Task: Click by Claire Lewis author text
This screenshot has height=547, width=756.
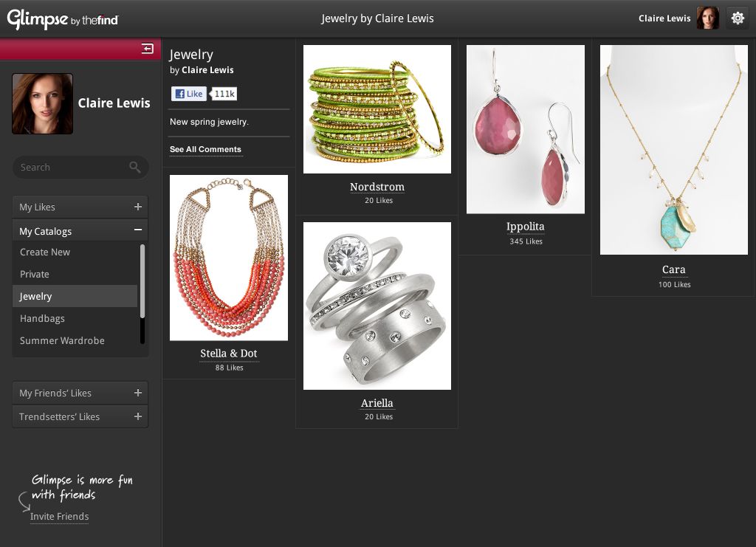Action: click(202, 70)
